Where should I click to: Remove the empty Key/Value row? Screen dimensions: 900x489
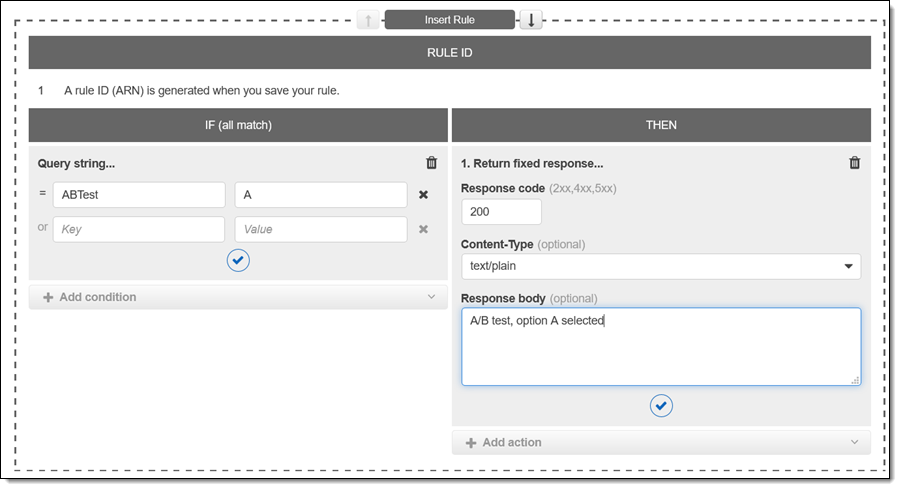(423, 229)
